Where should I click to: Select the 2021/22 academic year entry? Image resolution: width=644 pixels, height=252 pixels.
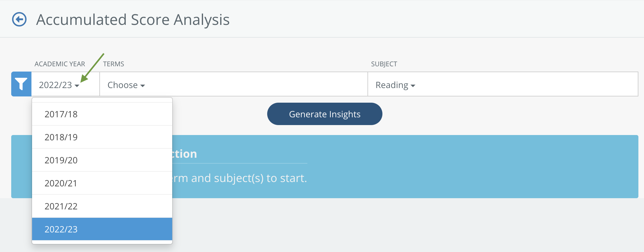(x=102, y=206)
